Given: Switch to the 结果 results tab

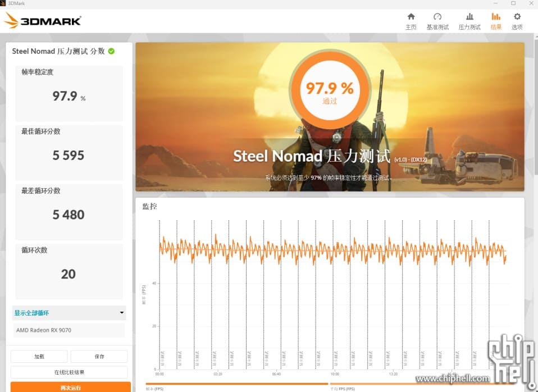Looking at the screenshot, I should click(x=496, y=21).
